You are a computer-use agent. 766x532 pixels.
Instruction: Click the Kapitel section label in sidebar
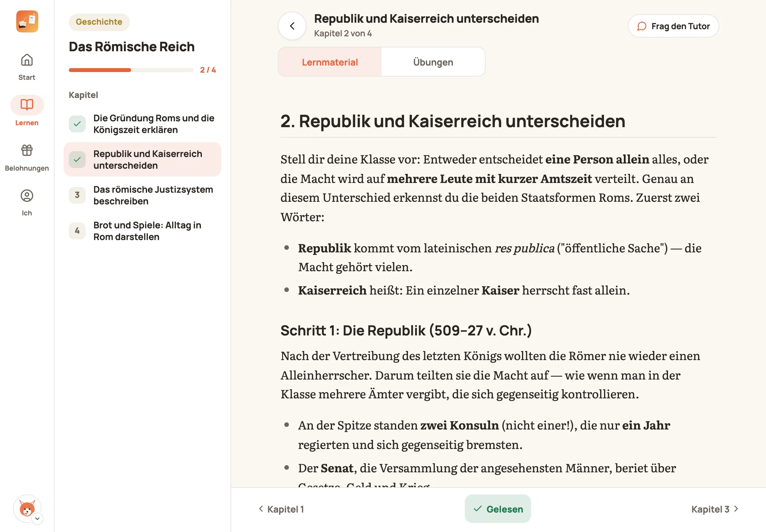click(83, 95)
